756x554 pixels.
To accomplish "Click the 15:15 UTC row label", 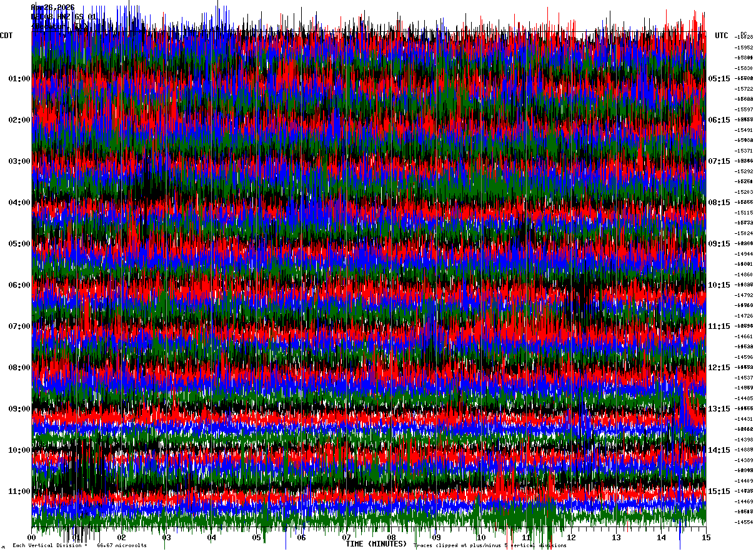I will (x=719, y=491).
